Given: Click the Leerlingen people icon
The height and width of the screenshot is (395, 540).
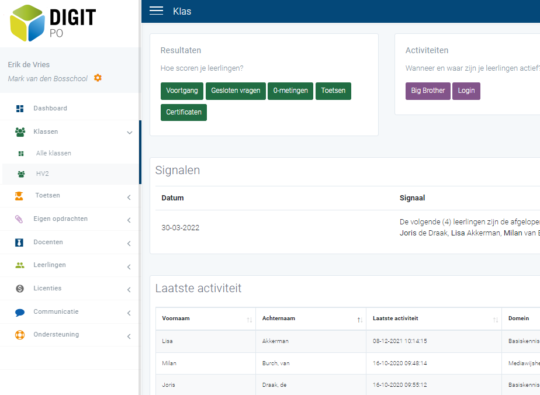Looking at the screenshot, I should [20, 265].
